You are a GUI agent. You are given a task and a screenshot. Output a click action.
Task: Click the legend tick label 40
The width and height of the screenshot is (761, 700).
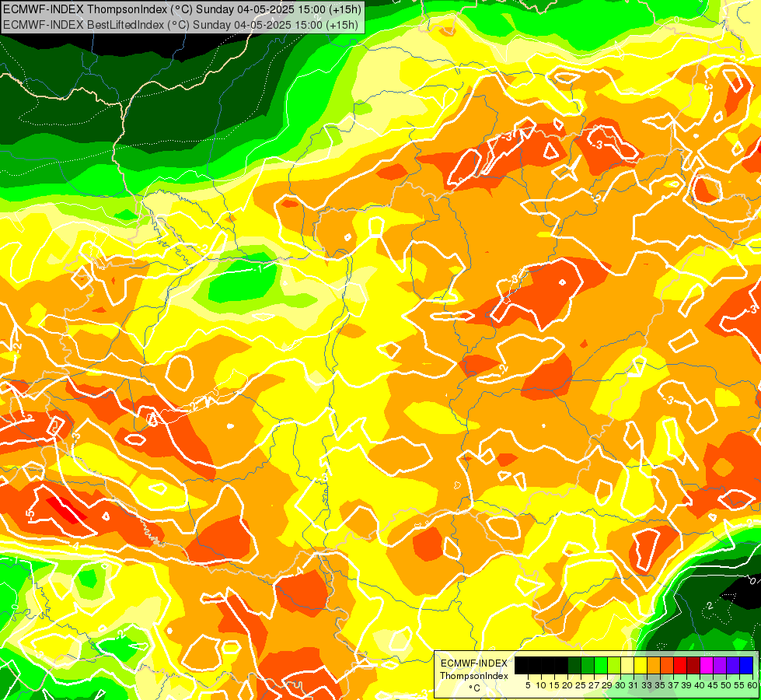coord(700,685)
